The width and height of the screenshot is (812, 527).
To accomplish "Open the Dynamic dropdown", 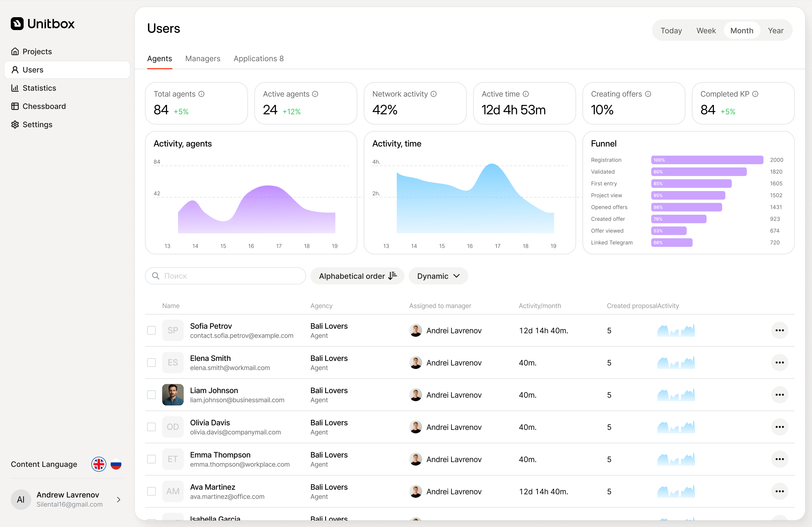I will tap(438, 276).
